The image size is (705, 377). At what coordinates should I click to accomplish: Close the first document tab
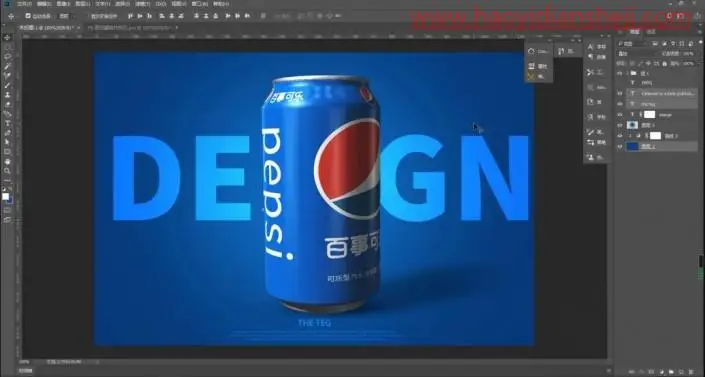(79, 28)
